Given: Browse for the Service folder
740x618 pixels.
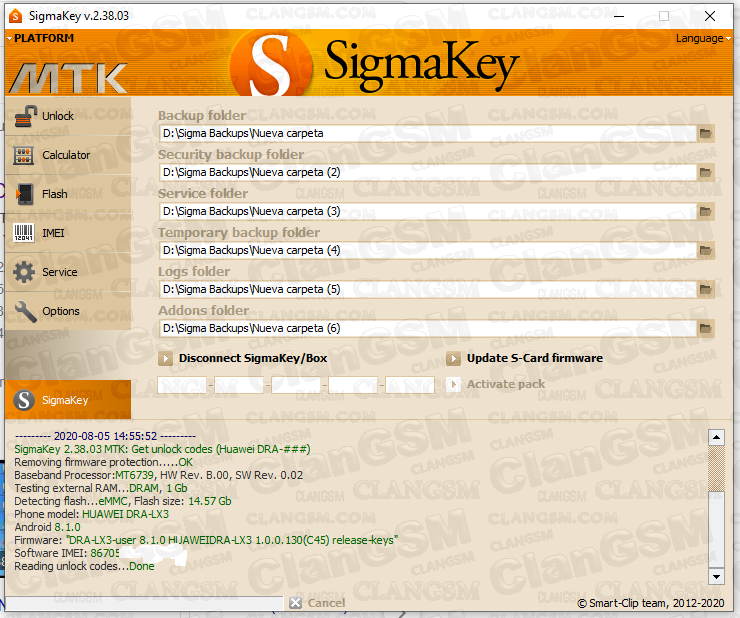Looking at the screenshot, I should 706,212.
